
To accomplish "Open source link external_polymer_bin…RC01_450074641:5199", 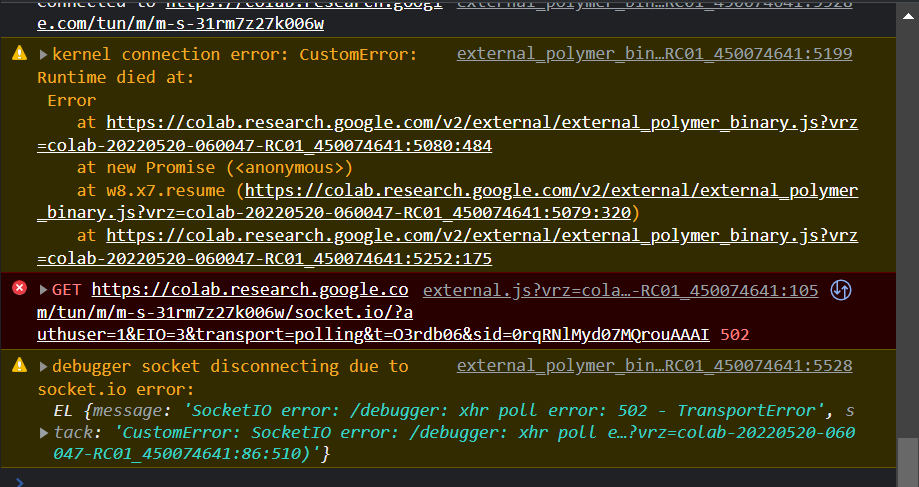I will pos(654,54).
